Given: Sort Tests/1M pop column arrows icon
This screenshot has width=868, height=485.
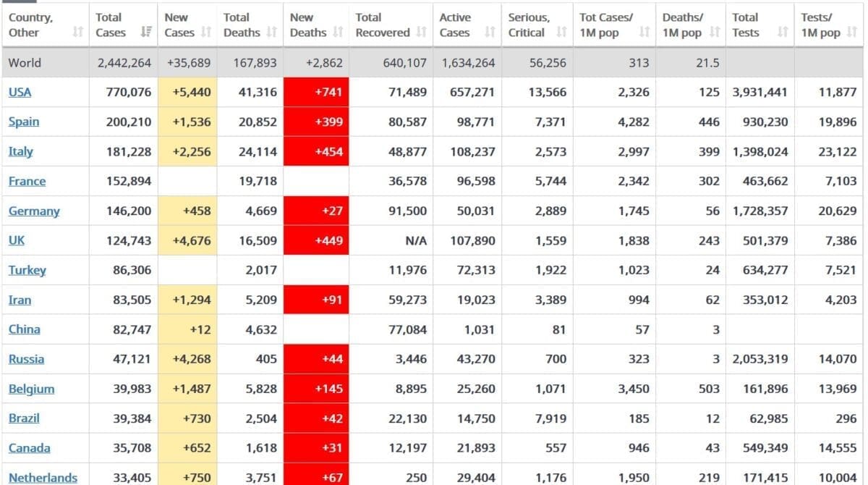Looking at the screenshot, I should (854, 33).
